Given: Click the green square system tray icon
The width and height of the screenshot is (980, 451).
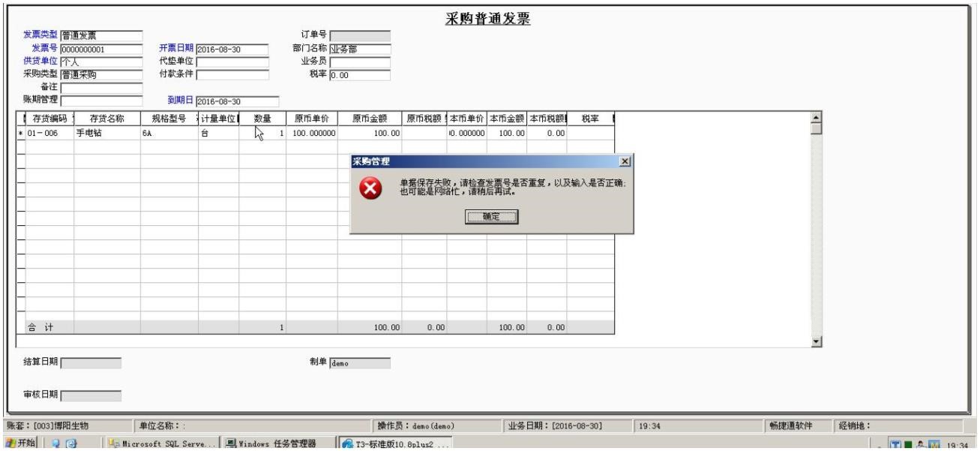Looking at the screenshot, I should click(908, 443).
